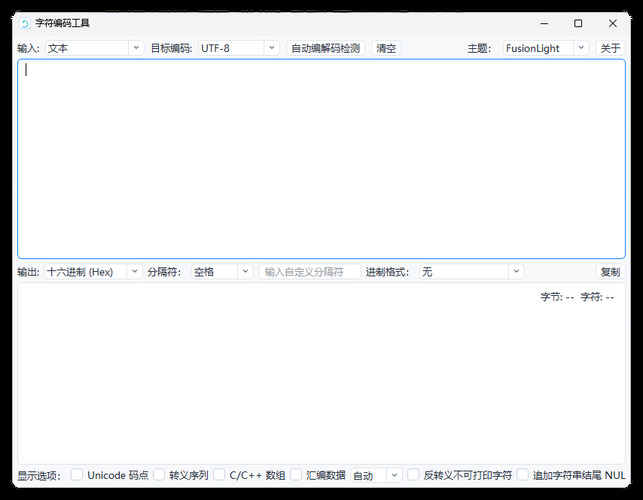Enable the Unicode 码点 checkbox
Screen dimensions: 643x500
(77, 475)
